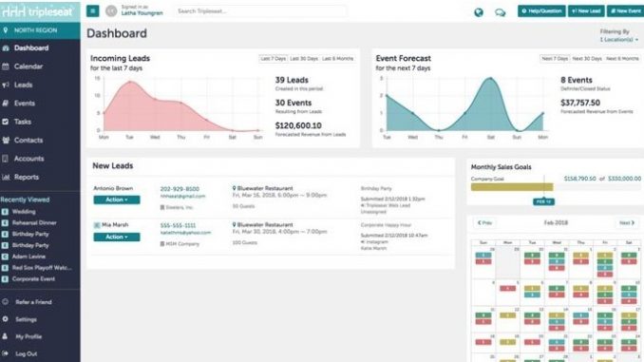Click the Log Out link

(26, 353)
